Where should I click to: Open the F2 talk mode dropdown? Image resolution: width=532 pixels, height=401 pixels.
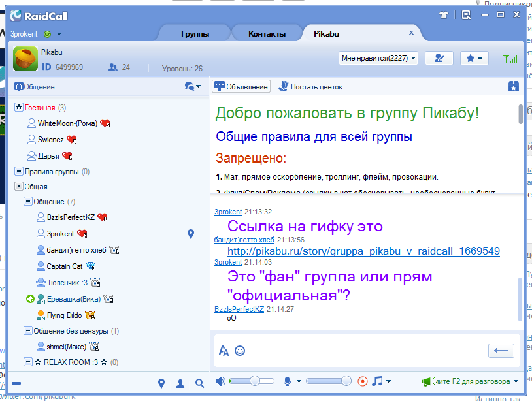click(x=516, y=381)
